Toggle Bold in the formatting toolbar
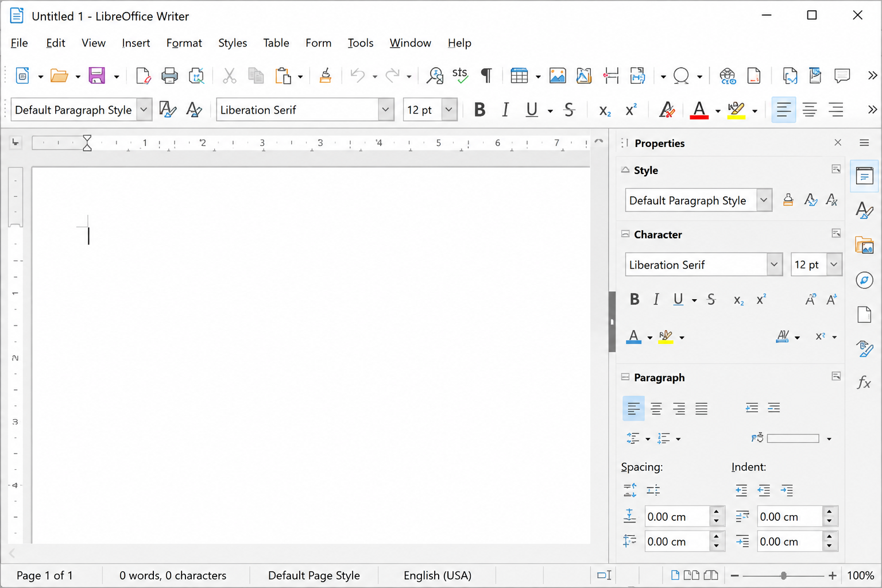 (480, 110)
